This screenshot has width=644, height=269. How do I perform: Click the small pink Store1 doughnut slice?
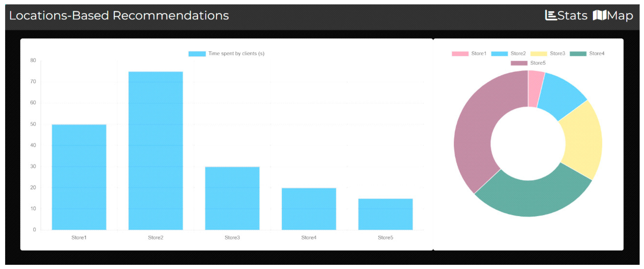coord(535,89)
